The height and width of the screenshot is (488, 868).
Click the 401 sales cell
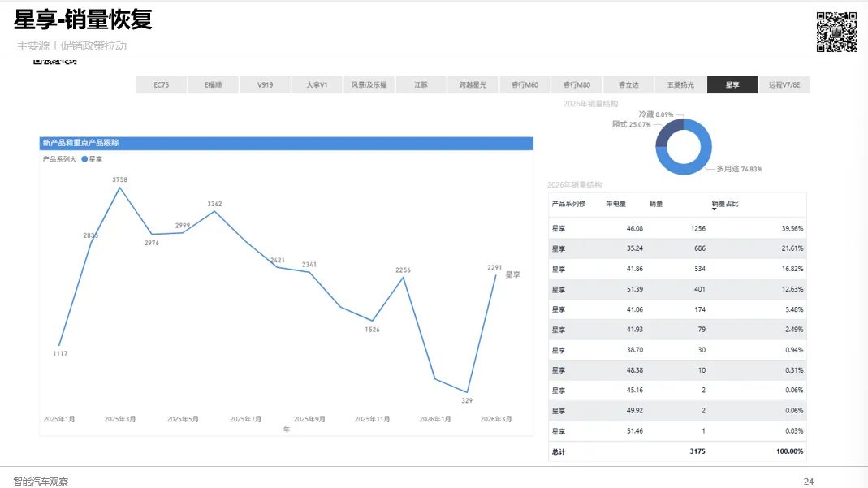pos(700,289)
